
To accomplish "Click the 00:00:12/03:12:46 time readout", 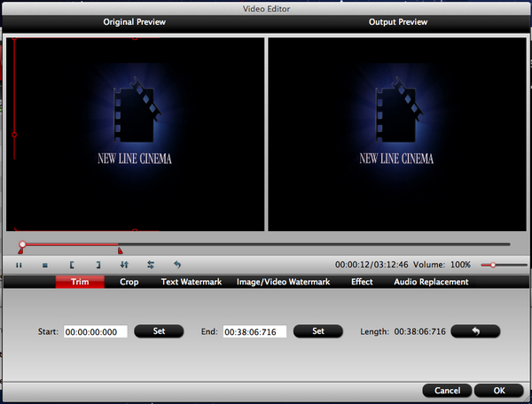I will point(372,265).
